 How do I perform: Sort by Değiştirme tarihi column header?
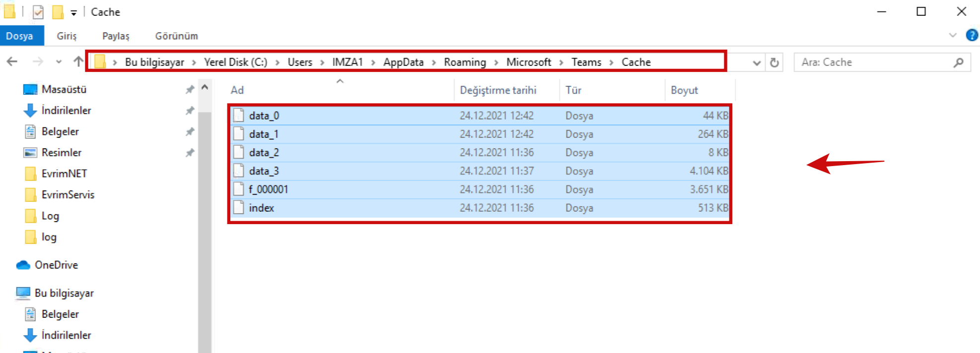coord(498,90)
